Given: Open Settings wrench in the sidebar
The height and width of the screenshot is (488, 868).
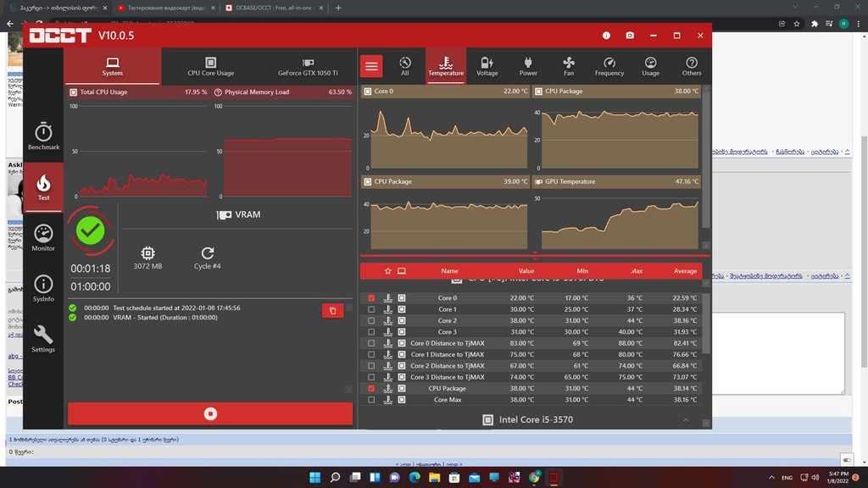Looking at the screenshot, I should pos(43,339).
